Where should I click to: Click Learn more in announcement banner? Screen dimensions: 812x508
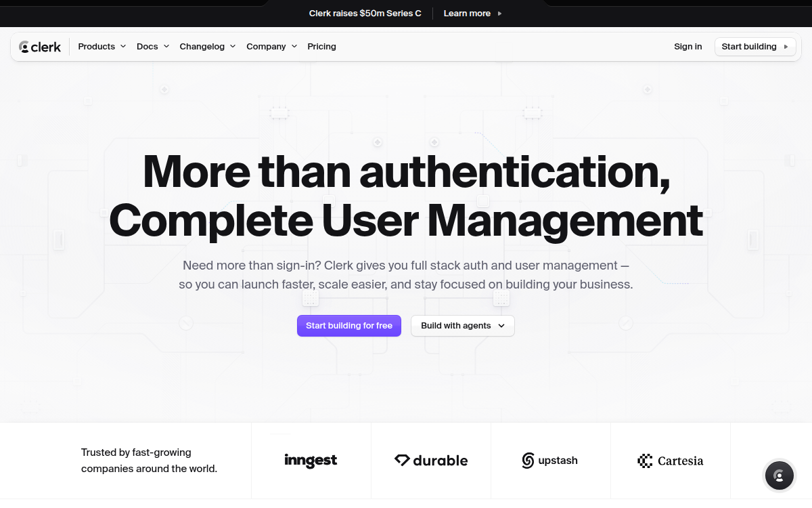(467, 14)
